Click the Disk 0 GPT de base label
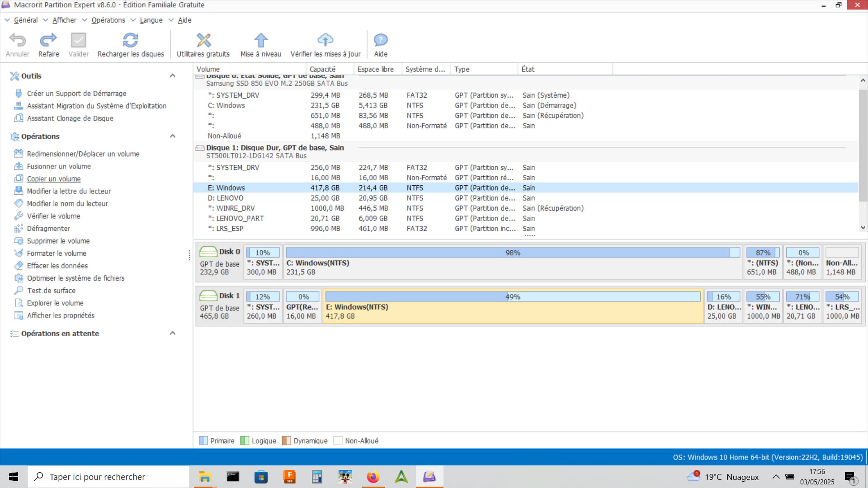This screenshot has height=488, width=868. [x=220, y=264]
